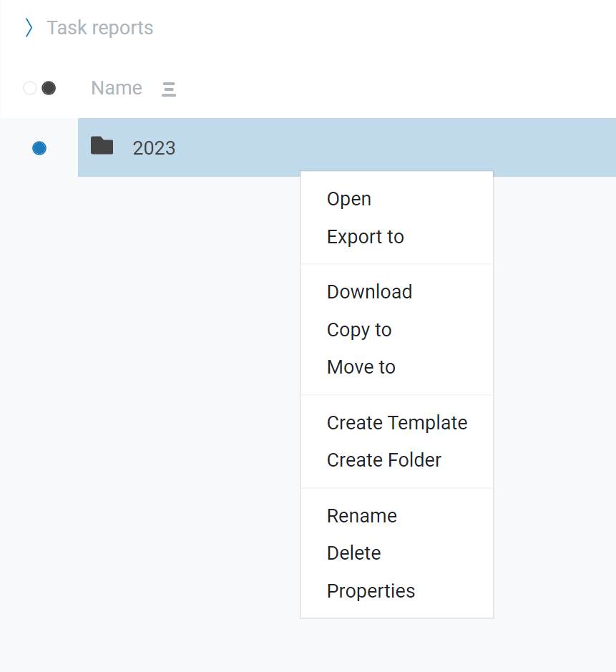Select Copy to in the context menu

click(x=359, y=330)
